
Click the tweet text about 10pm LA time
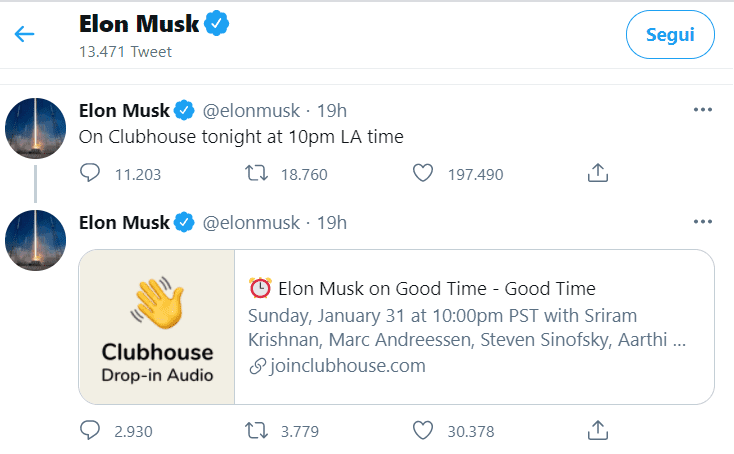pyautogui.click(x=241, y=137)
